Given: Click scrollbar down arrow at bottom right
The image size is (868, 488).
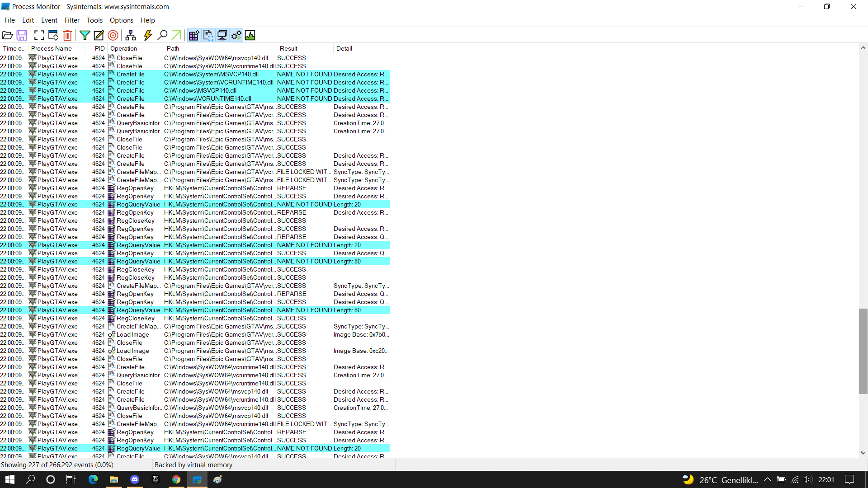Looking at the screenshot, I should [x=863, y=453].
